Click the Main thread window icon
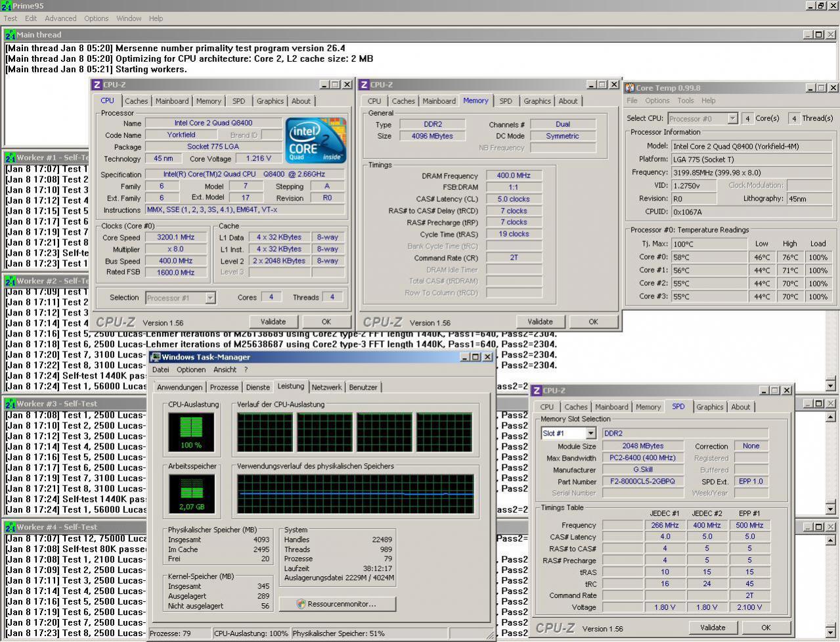 10,35
